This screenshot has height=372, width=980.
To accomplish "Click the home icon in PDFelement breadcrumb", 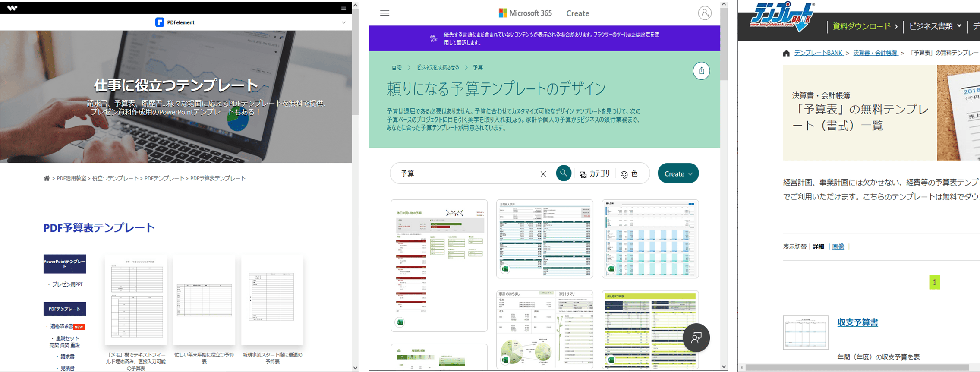I will (x=47, y=178).
